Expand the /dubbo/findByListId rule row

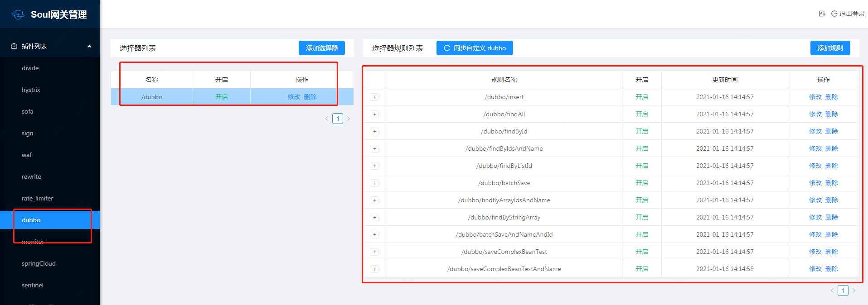(x=375, y=166)
